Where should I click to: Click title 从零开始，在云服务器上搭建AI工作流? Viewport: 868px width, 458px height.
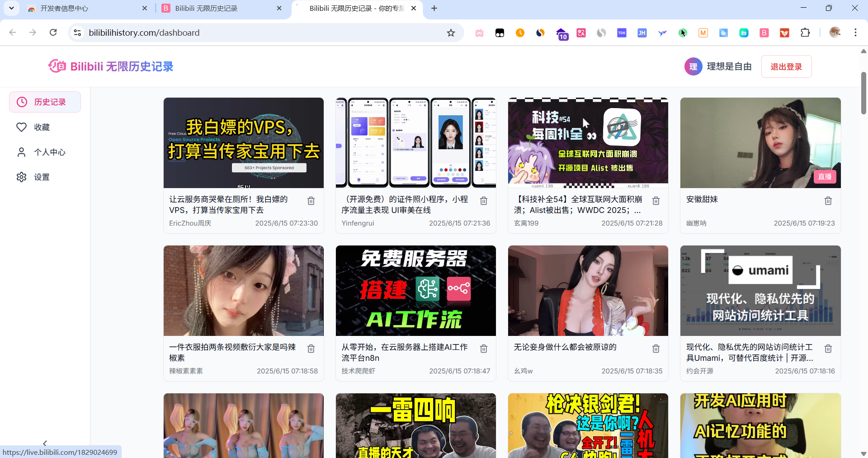point(405,352)
